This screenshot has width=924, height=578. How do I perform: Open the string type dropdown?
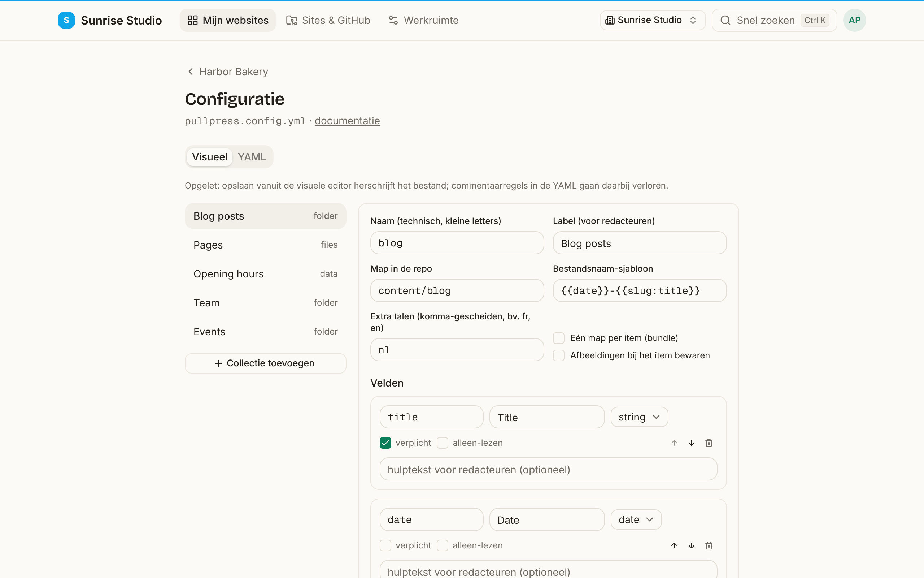(x=639, y=417)
